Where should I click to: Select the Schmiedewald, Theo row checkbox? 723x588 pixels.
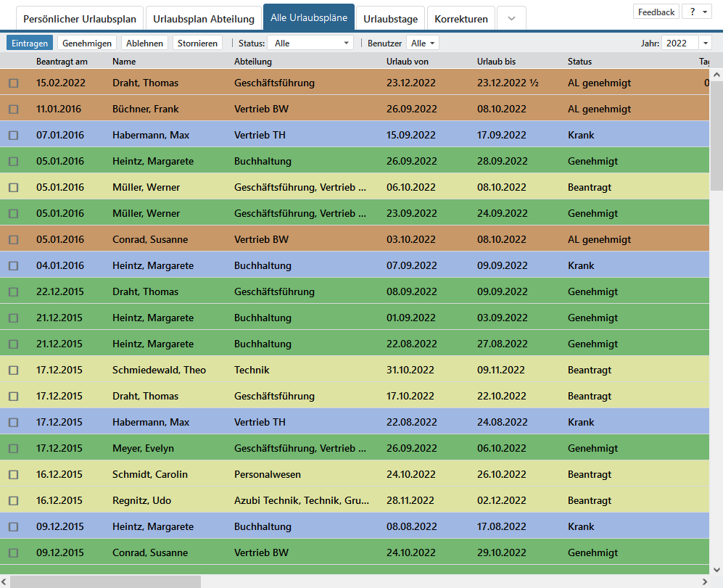13,370
